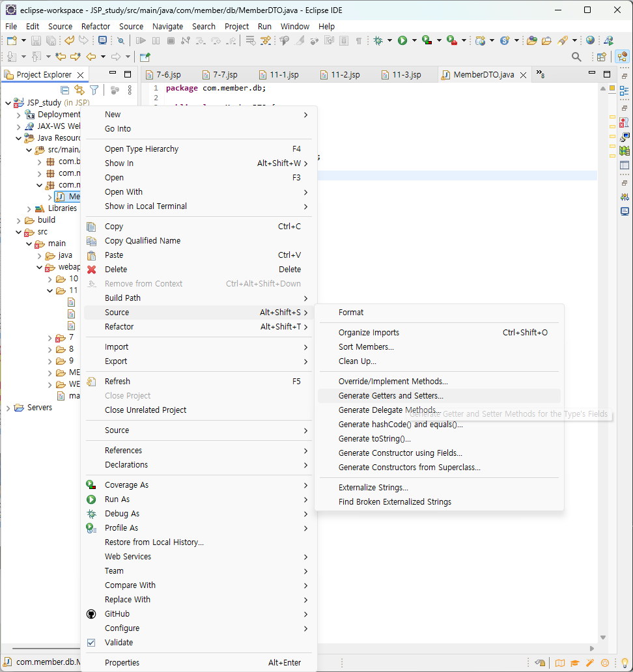Screen dimensions: 633x672
Task: Open the Web Browser globe icon
Action: [x=590, y=41]
